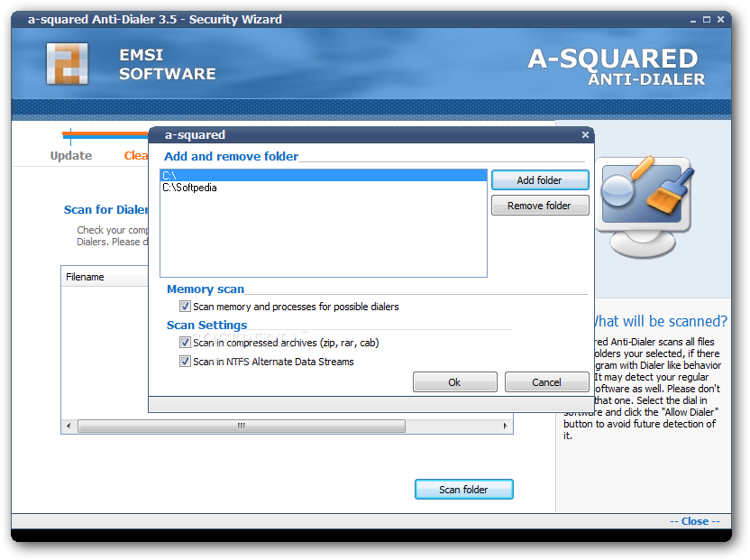Toggle Scan in NTFS Alternate Data Streams
Viewport: 750px width, 560px height.
point(185,362)
